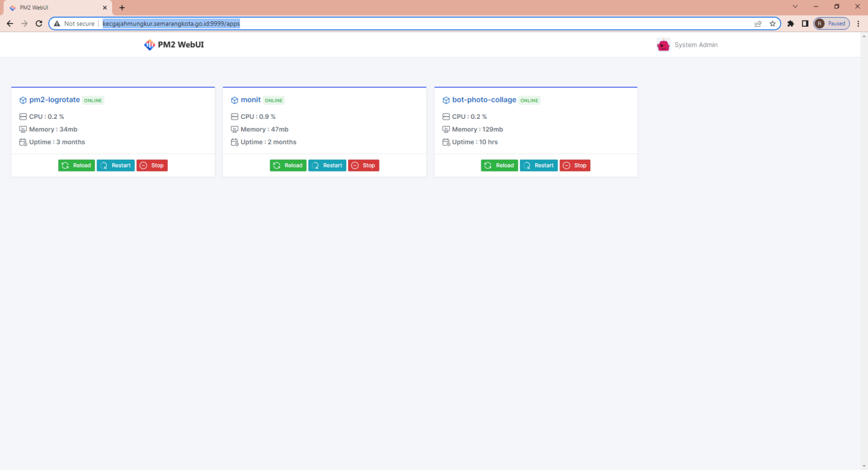Expand the tab search chevron
The image size is (868, 470).
795,7
